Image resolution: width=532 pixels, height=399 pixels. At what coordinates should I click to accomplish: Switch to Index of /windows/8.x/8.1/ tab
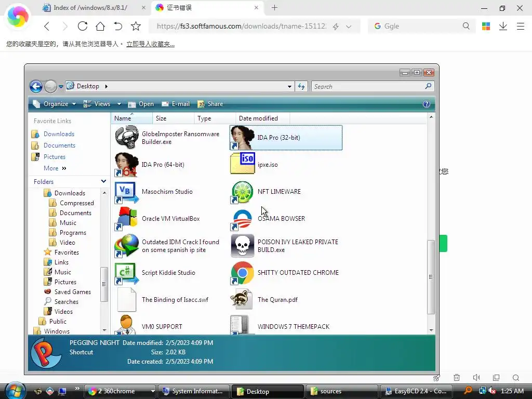tap(90, 7)
